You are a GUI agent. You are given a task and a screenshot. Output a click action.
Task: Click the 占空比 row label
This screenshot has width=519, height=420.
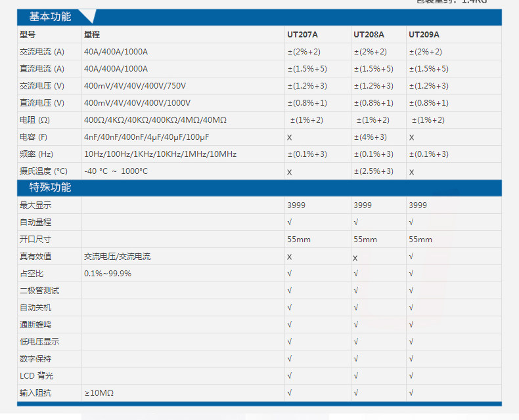click(32, 274)
